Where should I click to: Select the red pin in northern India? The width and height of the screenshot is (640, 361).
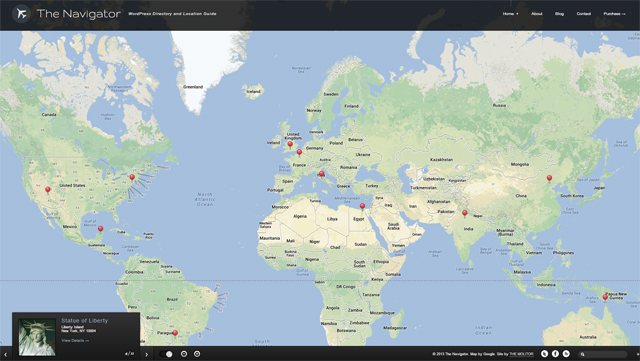click(x=464, y=214)
